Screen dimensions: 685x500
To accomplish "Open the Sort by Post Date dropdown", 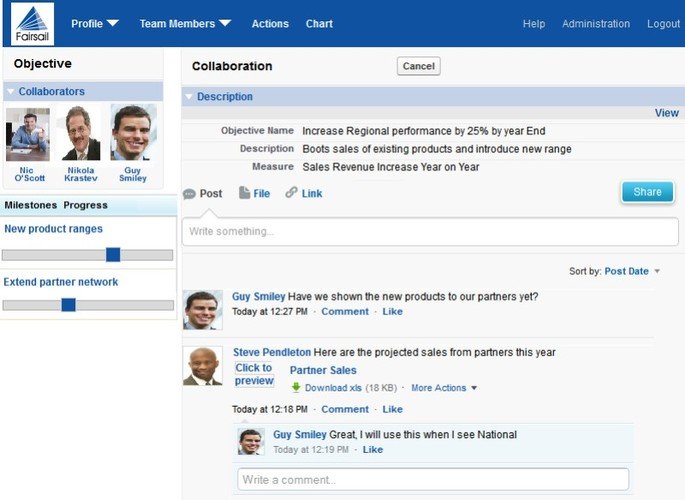I will pyautogui.click(x=632, y=271).
